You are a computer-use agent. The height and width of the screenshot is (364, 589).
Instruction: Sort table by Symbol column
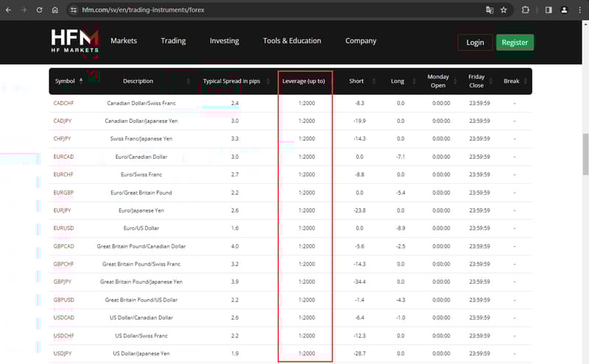(x=65, y=81)
